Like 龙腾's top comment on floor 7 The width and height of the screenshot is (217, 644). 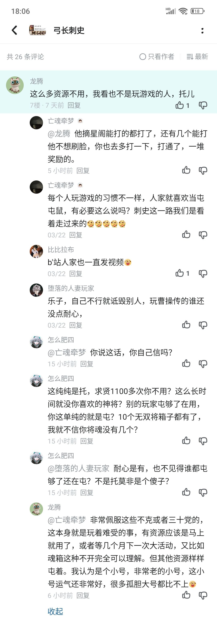(180, 105)
